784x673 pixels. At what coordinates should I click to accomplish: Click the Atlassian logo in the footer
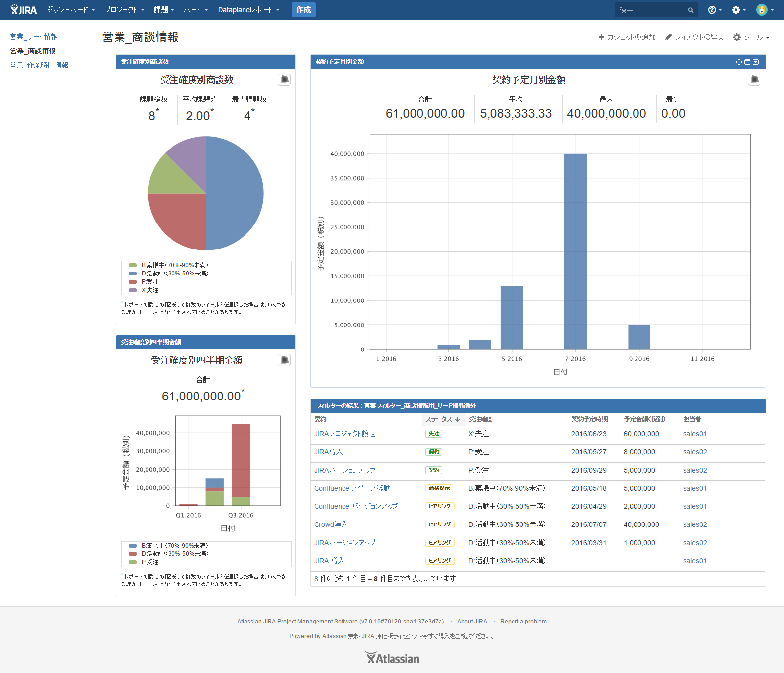click(392, 658)
